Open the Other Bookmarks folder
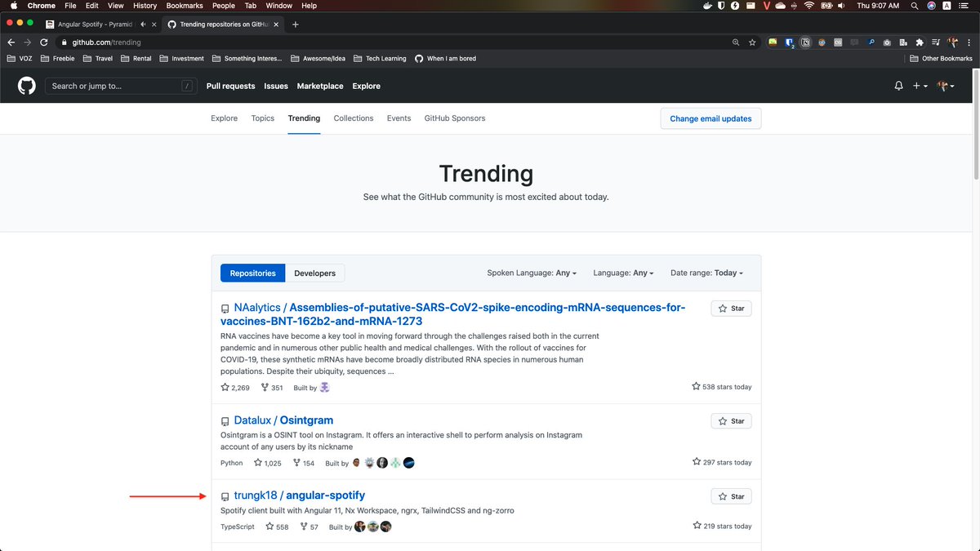The width and height of the screenshot is (980, 551). pos(941,59)
